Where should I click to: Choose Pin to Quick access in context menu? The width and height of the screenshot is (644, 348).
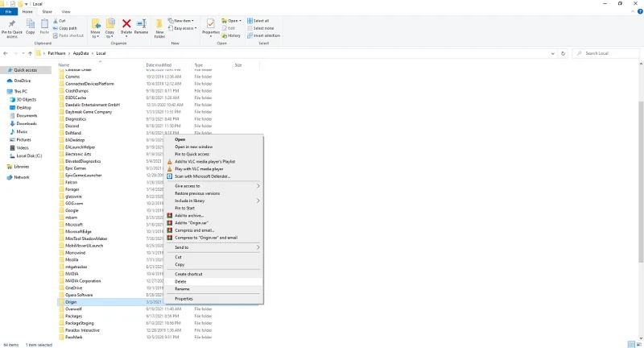pyautogui.click(x=213, y=154)
